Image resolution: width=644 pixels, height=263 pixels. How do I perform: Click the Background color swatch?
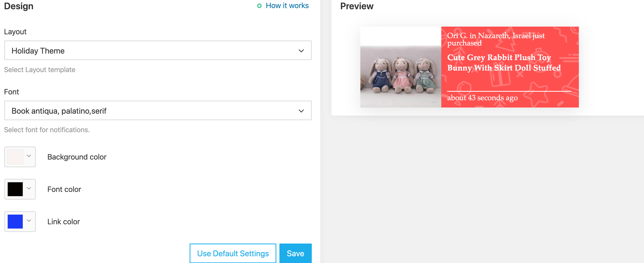point(15,157)
